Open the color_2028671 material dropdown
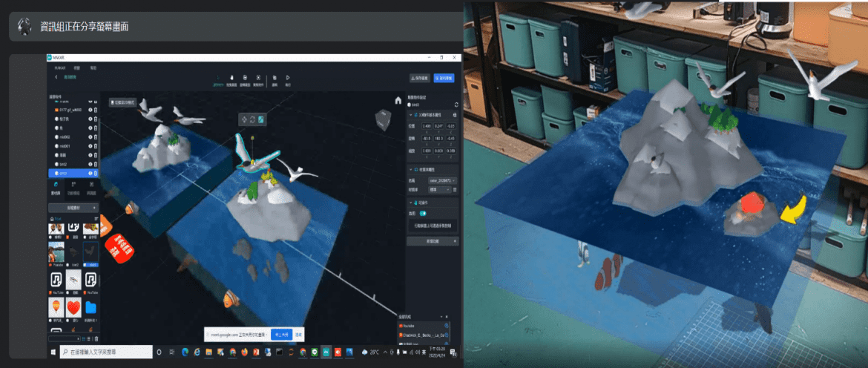The width and height of the screenshot is (868, 368). 441,180
